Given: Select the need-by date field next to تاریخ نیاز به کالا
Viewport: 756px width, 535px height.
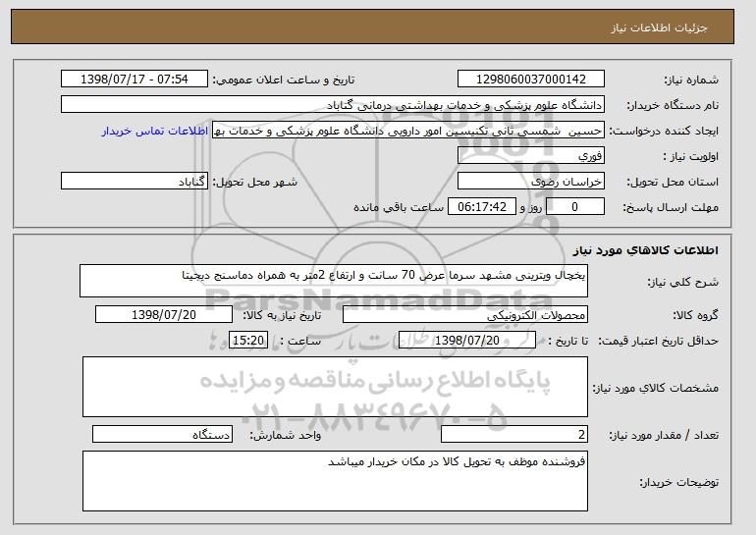Looking at the screenshot, I should pyautogui.click(x=164, y=315).
